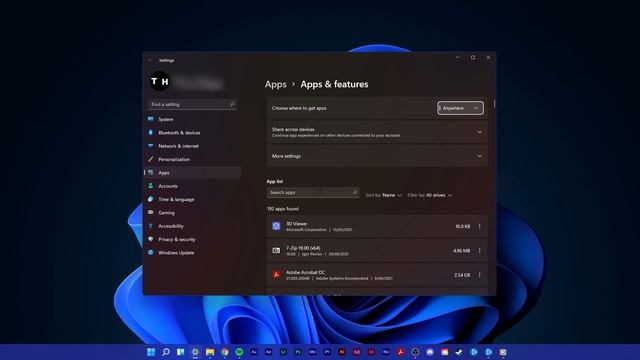Click the 3D Viewer app icon
Image resolution: width=640 pixels, height=360 pixels.
click(x=276, y=226)
